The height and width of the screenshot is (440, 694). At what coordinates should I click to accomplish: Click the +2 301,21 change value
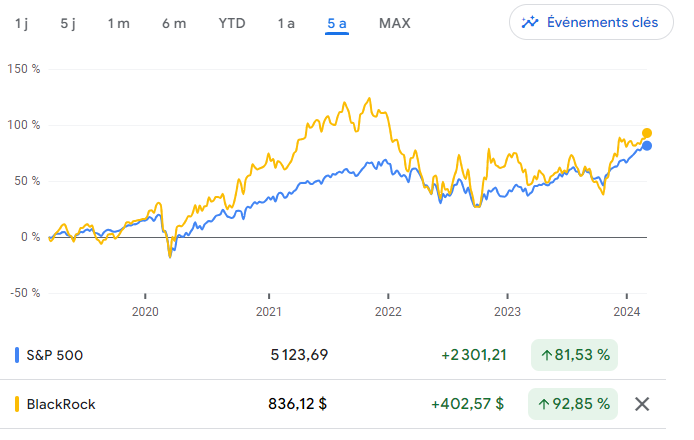pyautogui.click(x=474, y=355)
